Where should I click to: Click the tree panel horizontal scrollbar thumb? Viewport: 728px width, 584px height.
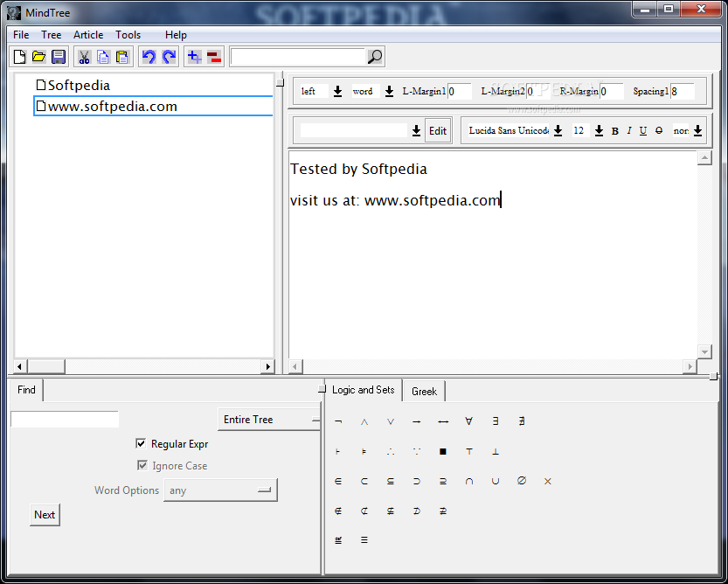pyautogui.click(x=46, y=366)
